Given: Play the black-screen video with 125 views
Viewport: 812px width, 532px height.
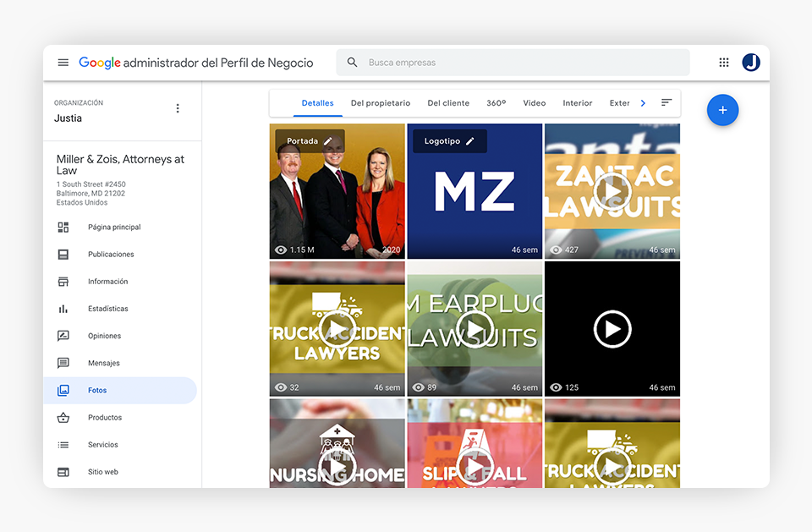Looking at the screenshot, I should tap(612, 329).
